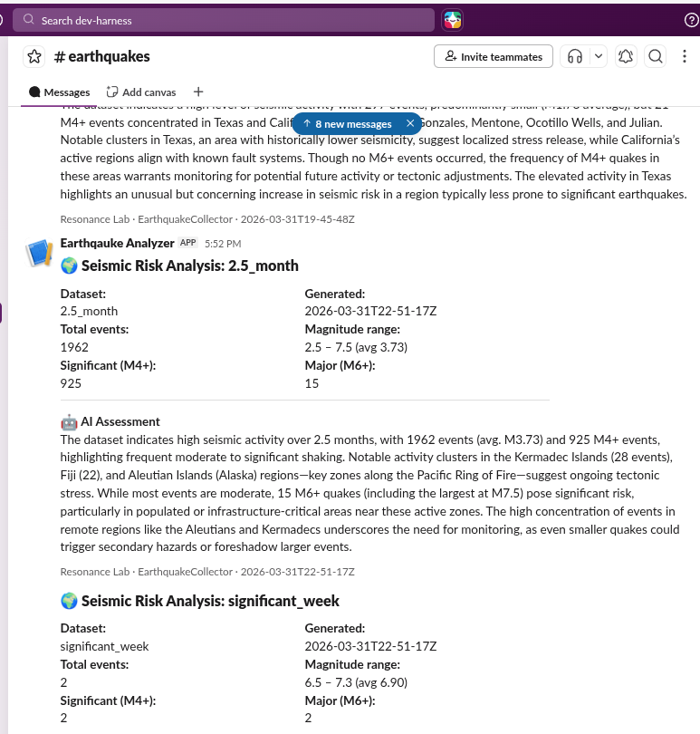Image resolution: width=700 pixels, height=734 pixels.
Task: Star the #earthquakes channel
Action: [x=34, y=57]
